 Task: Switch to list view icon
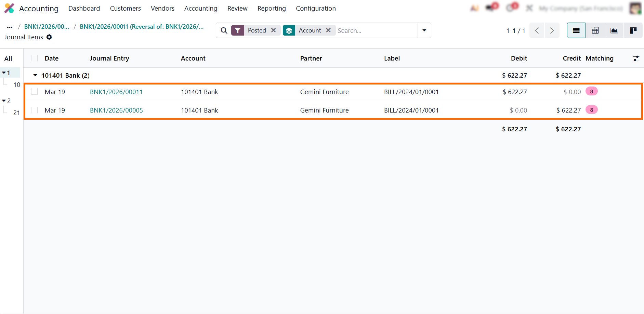click(x=576, y=30)
